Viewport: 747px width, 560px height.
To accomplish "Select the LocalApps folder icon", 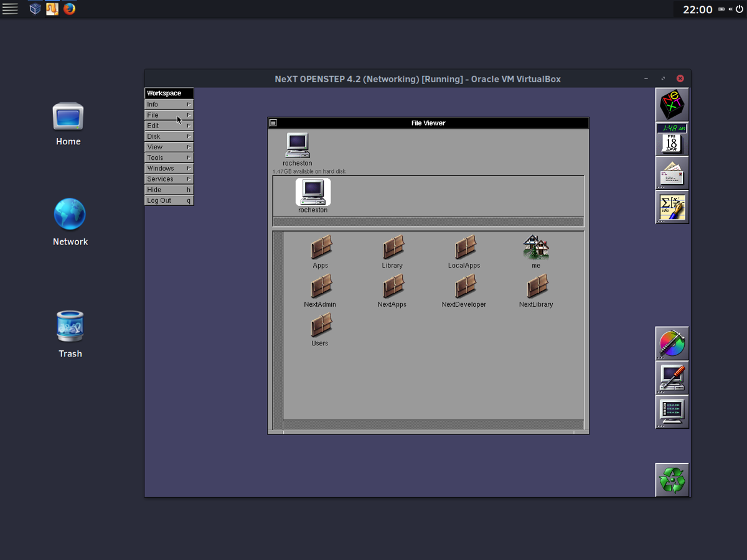I will [x=465, y=248].
